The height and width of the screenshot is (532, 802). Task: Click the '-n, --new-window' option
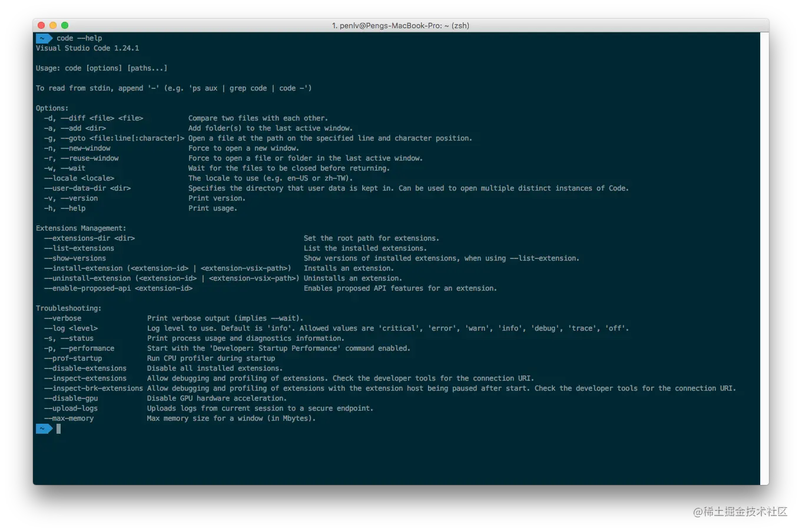[x=77, y=148]
